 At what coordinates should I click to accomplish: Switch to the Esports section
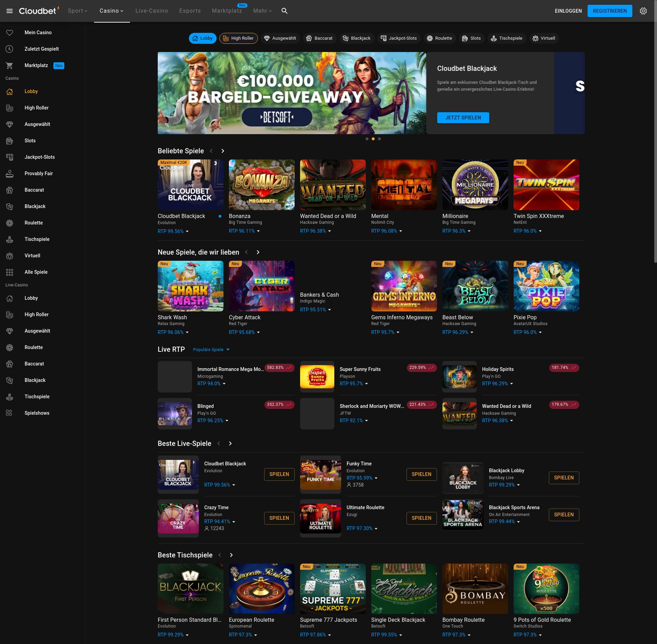coord(190,11)
